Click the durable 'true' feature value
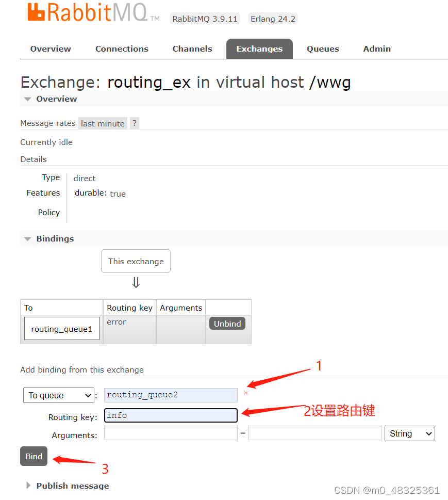Screen dimensions: 448x500 point(118,193)
